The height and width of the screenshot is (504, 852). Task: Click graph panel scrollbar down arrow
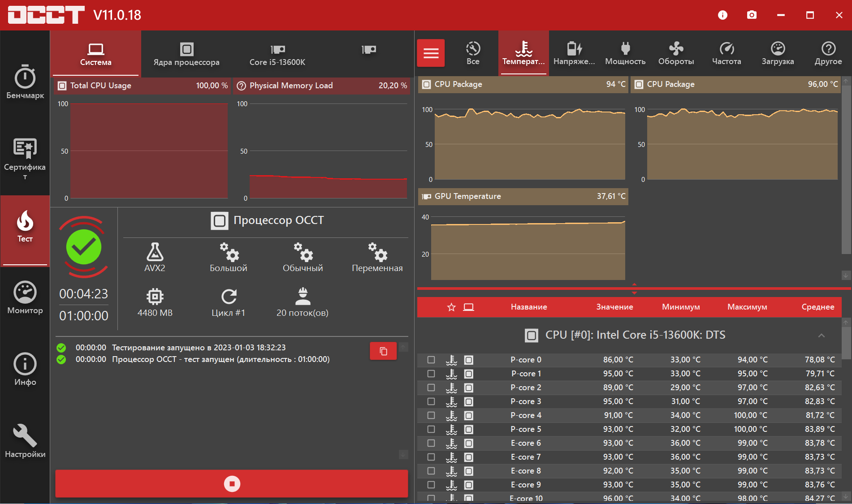tap(846, 276)
